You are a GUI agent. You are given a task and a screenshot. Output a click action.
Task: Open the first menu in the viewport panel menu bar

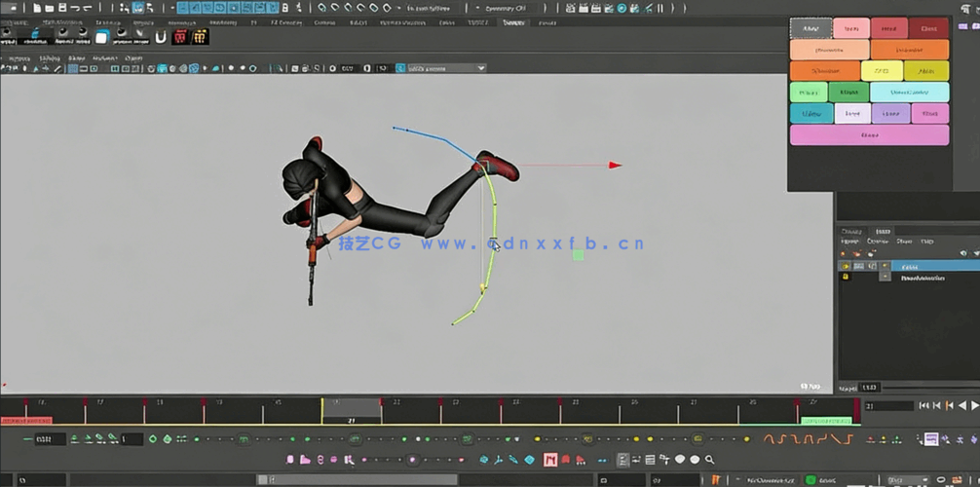(15, 57)
